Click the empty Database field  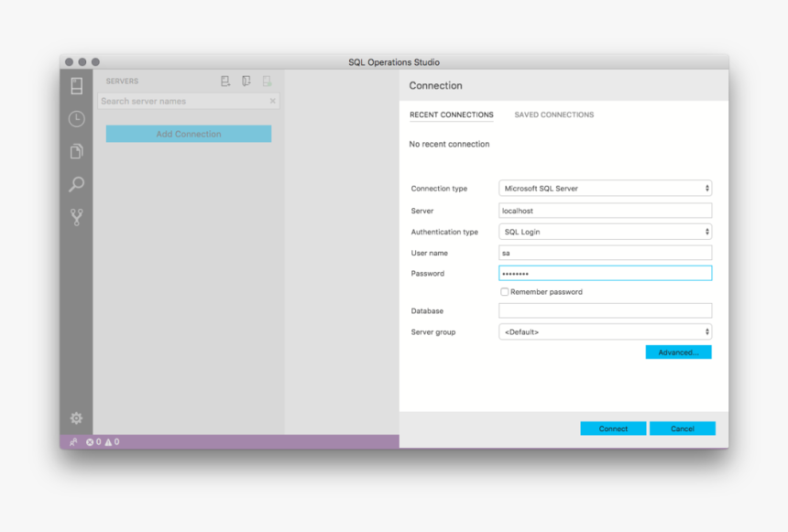click(605, 311)
